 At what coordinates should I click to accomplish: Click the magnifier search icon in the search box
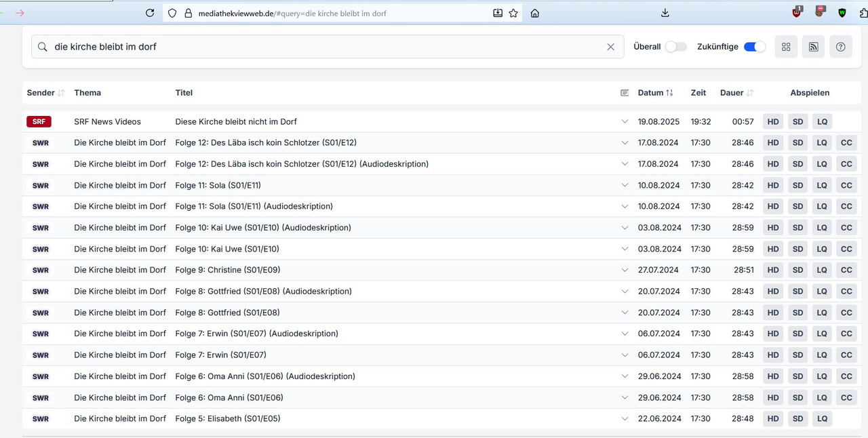(43, 47)
